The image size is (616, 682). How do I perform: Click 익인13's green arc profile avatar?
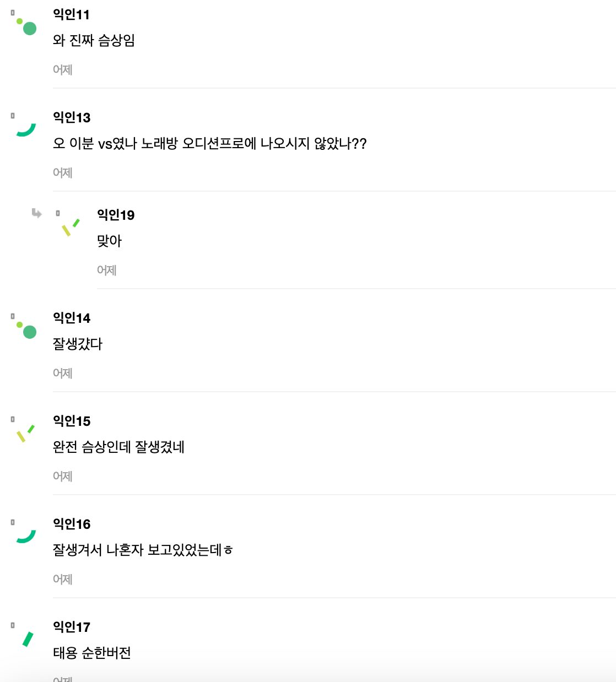pos(25,129)
